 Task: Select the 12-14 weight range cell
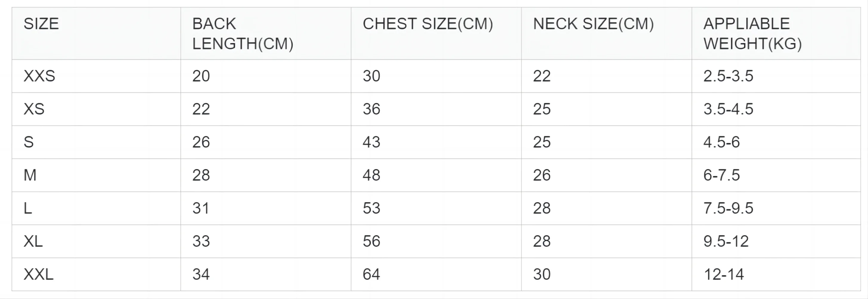[x=776, y=274]
